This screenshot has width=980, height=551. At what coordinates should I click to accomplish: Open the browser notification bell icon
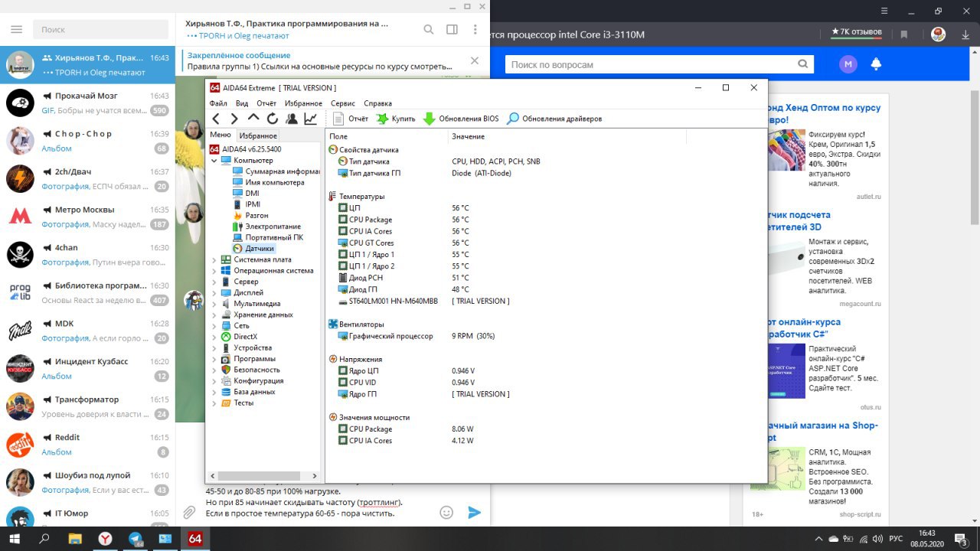coord(876,64)
